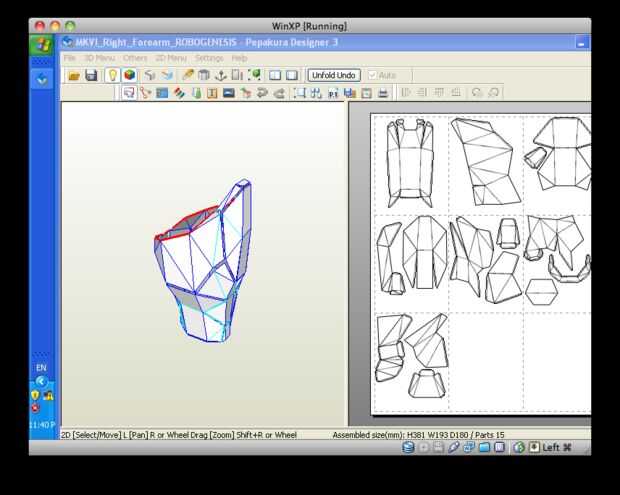Click the VirtualBox USB status icon
This screenshot has height=495, width=620.
click(x=453, y=447)
